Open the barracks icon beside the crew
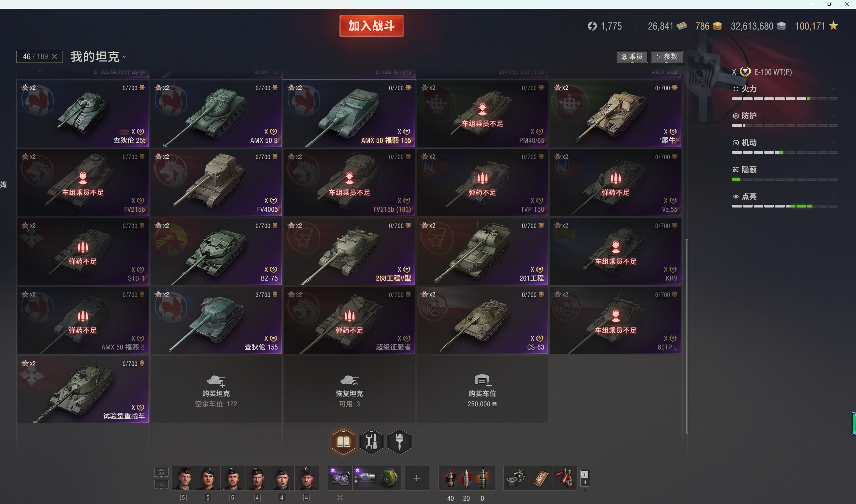The image size is (856, 504). [x=161, y=472]
